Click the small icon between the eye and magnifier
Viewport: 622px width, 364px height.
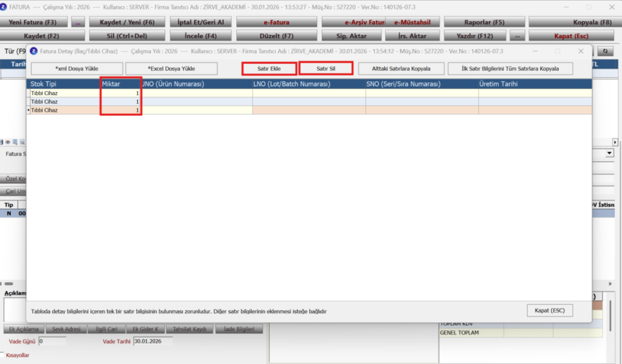click(15, 142)
